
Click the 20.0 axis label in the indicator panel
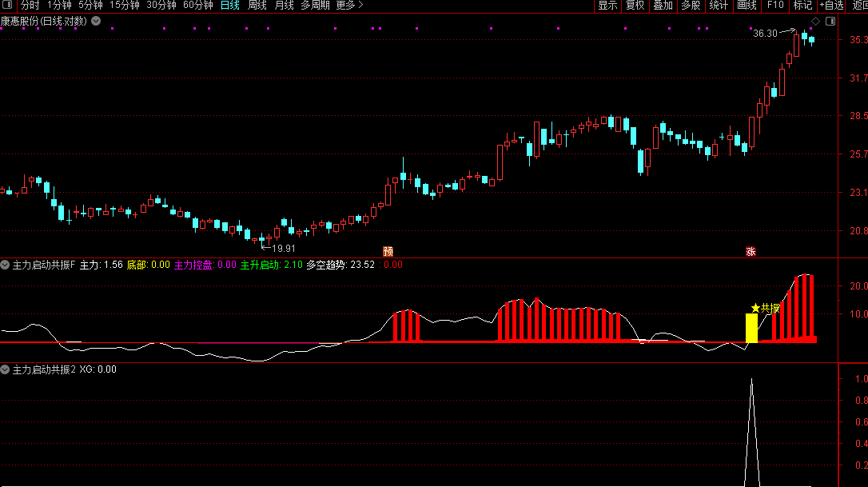click(858, 286)
